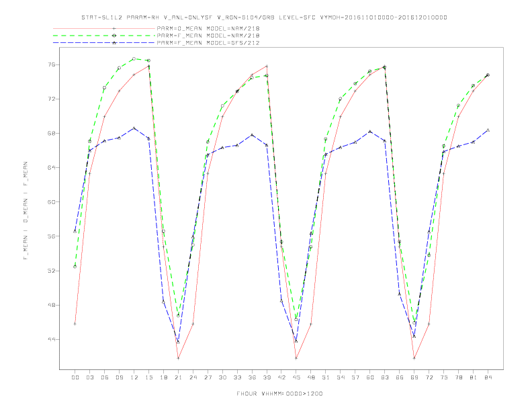
Task: Click x-axis tick label 27
Action: point(208,377)
